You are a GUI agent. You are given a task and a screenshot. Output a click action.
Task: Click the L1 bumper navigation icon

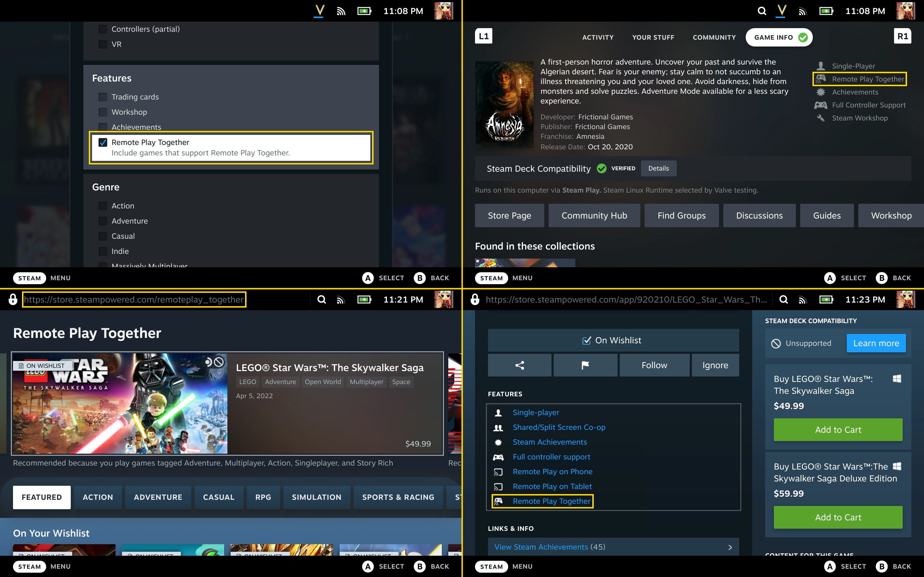483,36
